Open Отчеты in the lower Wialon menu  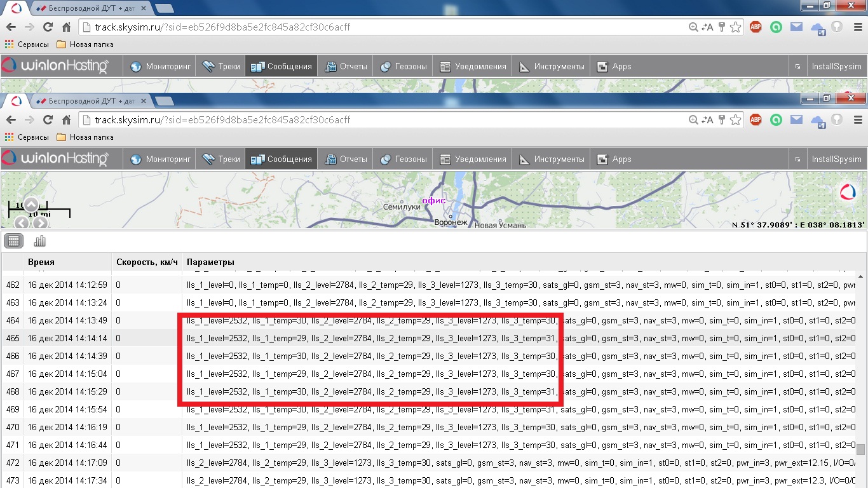pyautogui.click(x=346, y=159)
